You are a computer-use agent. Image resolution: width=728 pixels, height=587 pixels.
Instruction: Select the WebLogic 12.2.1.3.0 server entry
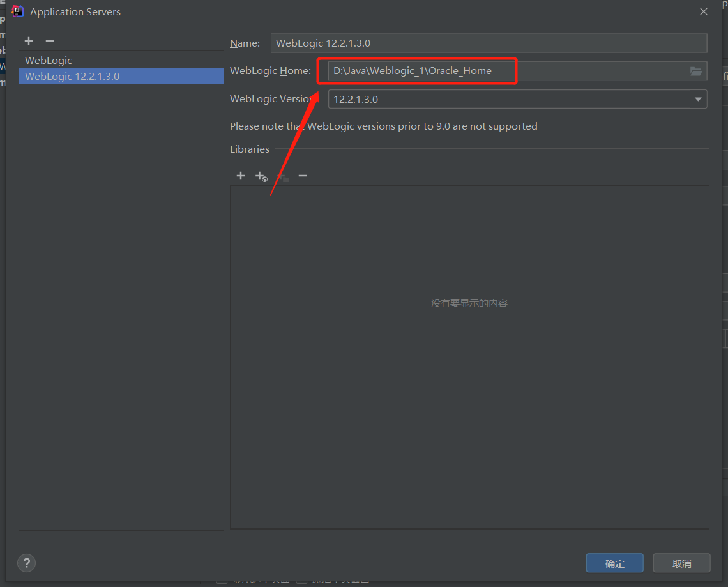pos(121,76)
